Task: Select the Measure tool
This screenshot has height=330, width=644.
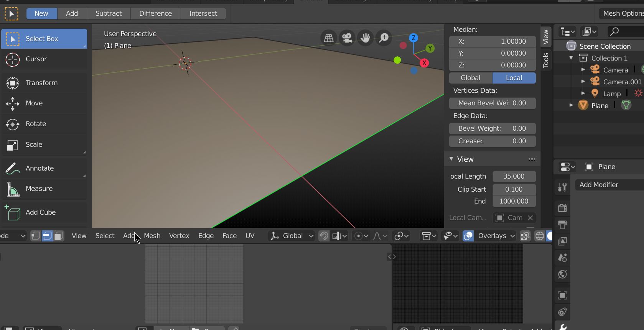Action: click(x=44, y=189)
